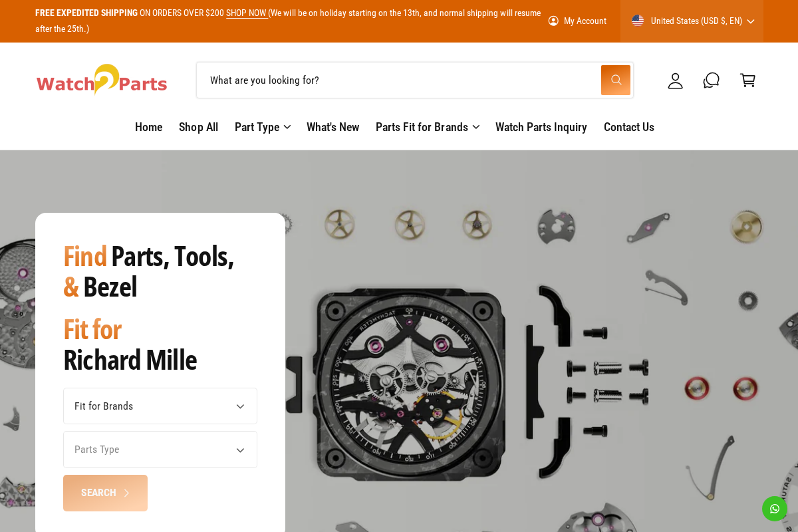This screenshot has width=798, height=532.
Task: Open the Contact Us page
Action: click(x=628, y=127)
